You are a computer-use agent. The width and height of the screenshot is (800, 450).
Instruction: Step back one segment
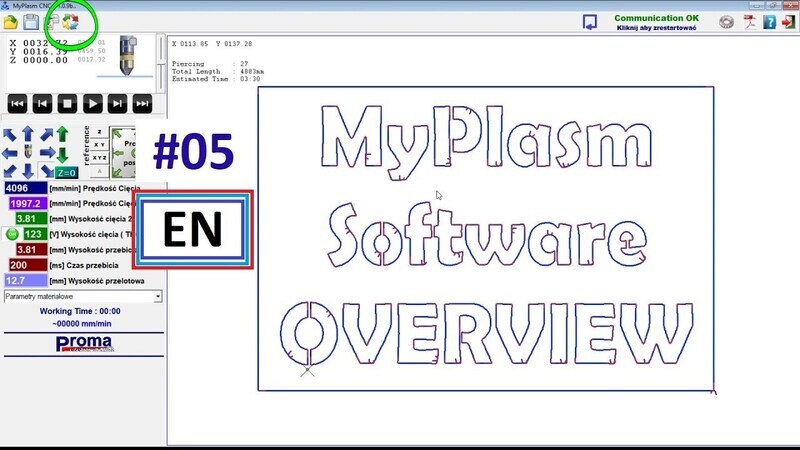(42, 104)
